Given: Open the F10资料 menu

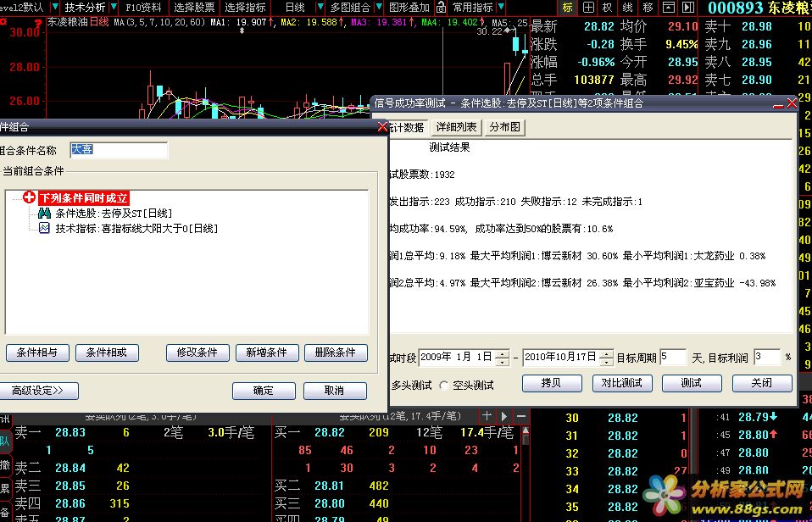Looking at the screenshot, I should [144, 8].
